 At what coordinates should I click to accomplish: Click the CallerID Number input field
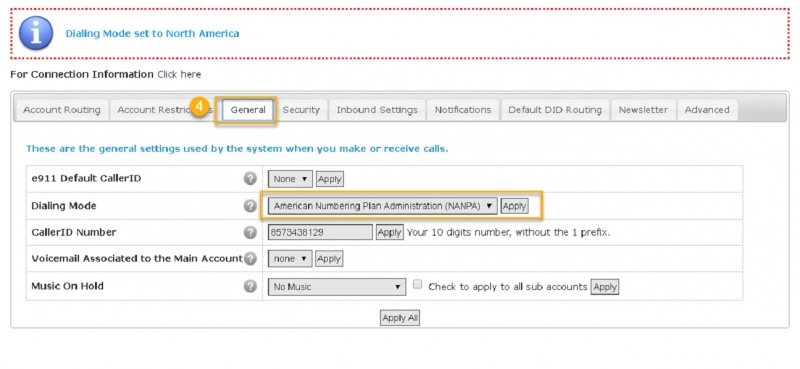pyautogui.click(x=320, y=232)
